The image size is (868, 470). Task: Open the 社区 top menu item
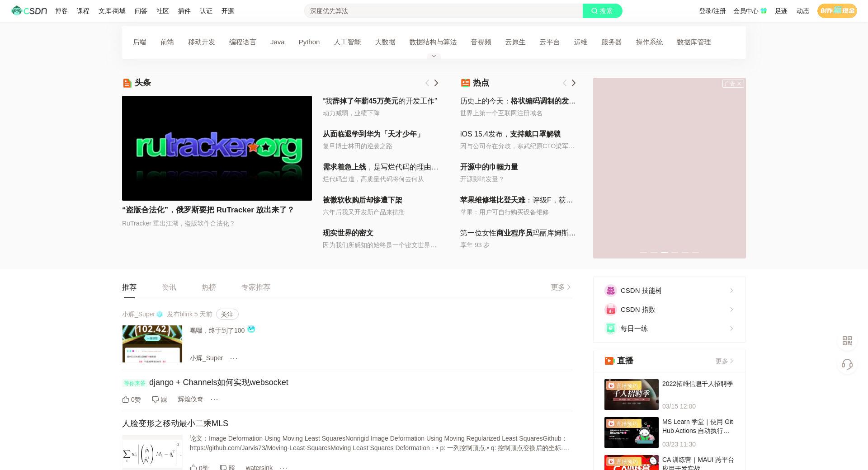pyautogui.click(x=163, y=11)
